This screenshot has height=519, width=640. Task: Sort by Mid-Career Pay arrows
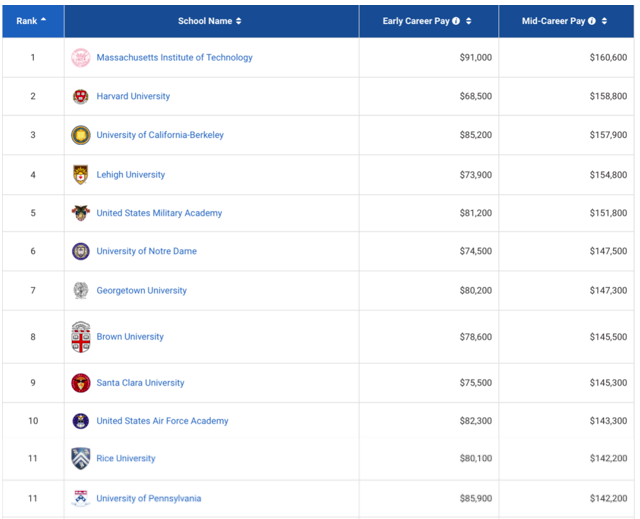tap(604, 21)
